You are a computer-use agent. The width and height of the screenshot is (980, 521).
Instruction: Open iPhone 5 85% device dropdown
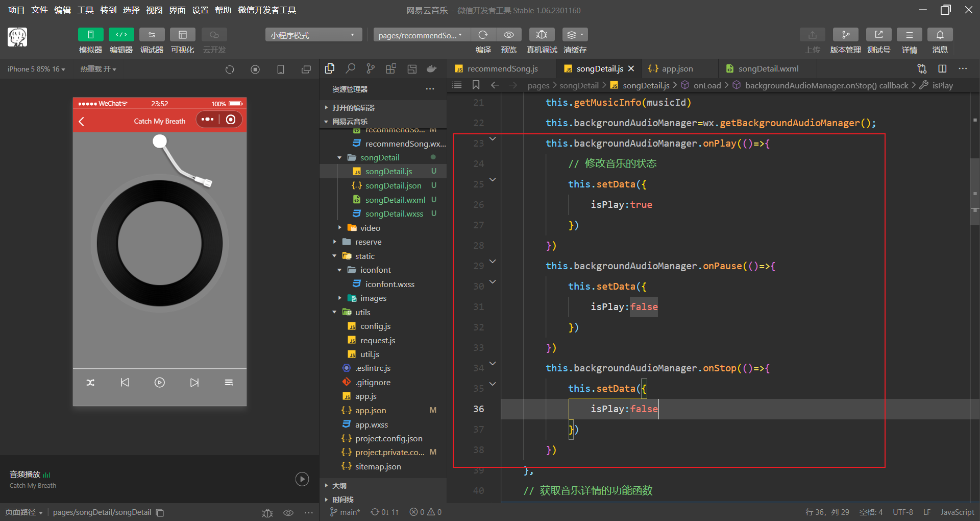36,69
